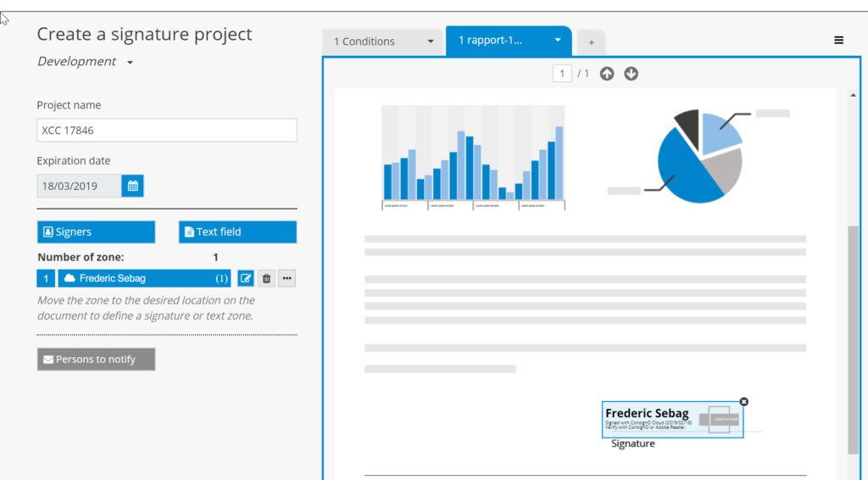This screenshot has width=868, height=480.
Task: Add a new document with plus tab
Action: click(x=591, y=42)
